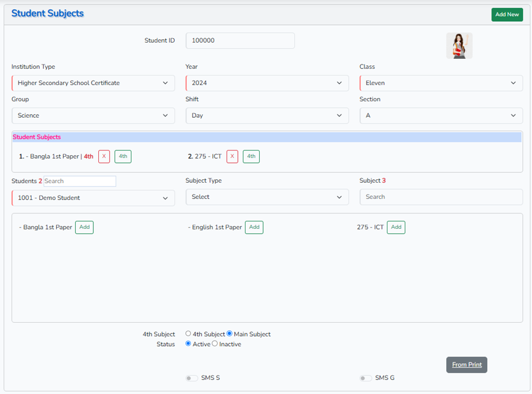Set status to Inactive
This screenshot has width=532, height=394.
click(215, 344)
